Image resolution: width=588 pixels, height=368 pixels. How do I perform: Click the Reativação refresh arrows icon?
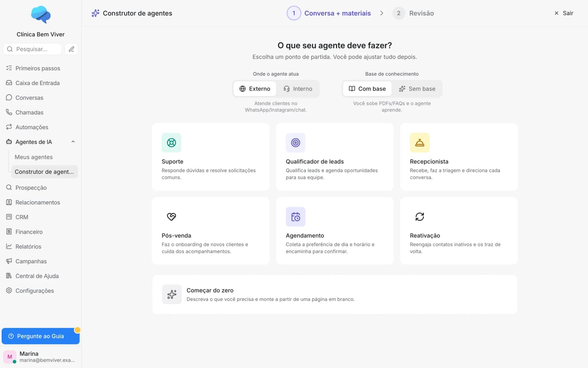tap(420, 217)
